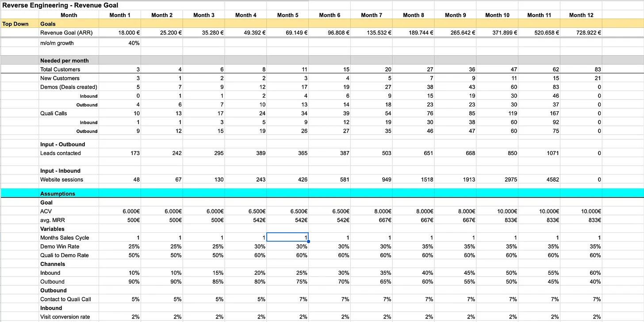Select the 'Month' header cell above Goals
The image size is (644, 322).
click(x=69, y=15)
